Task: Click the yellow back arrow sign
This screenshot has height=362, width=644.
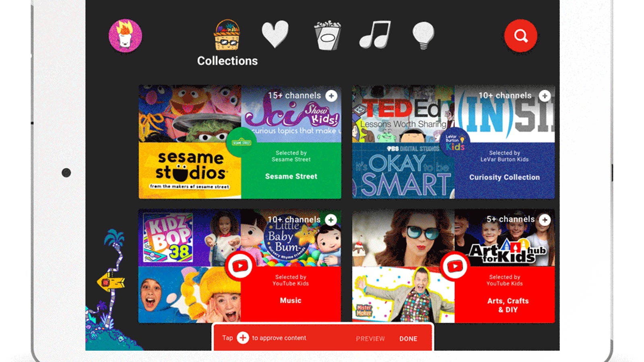Action: pyautogui.click(x=111, y=282)
